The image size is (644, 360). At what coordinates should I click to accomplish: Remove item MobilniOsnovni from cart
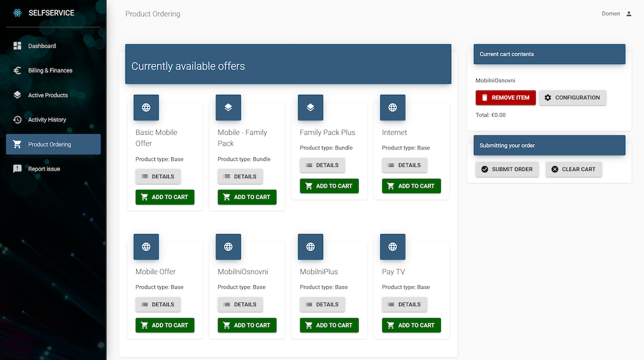[506, 98]
